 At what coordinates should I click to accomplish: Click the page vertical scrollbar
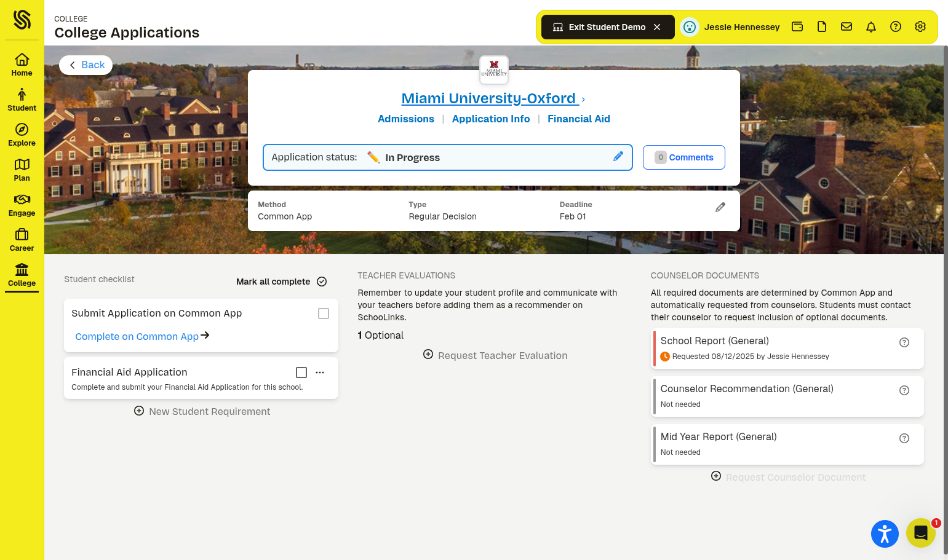(946, 301)
